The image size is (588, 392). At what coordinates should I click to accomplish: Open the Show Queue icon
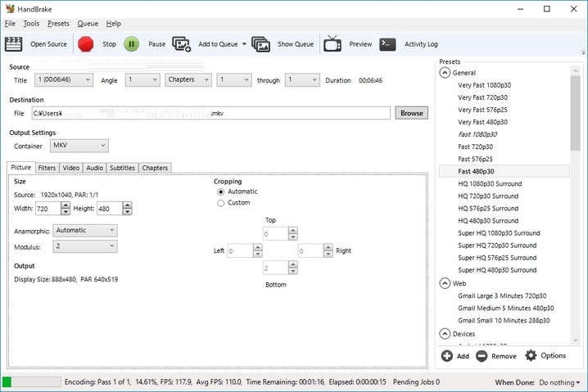coord(261,44)
